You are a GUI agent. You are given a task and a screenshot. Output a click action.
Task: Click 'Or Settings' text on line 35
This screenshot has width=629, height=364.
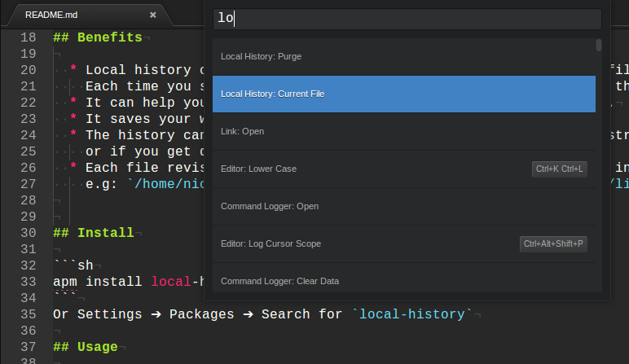pyautogui.click(x=98, y=314)
